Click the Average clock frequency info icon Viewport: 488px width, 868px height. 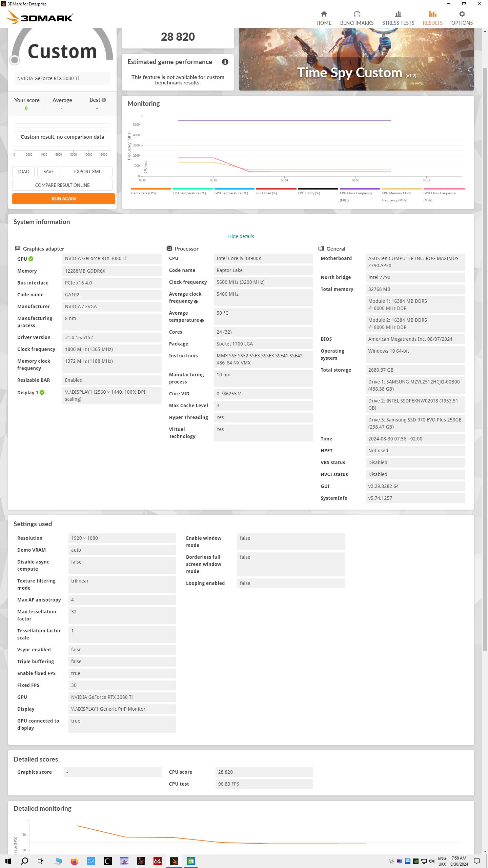coord(196,302)
